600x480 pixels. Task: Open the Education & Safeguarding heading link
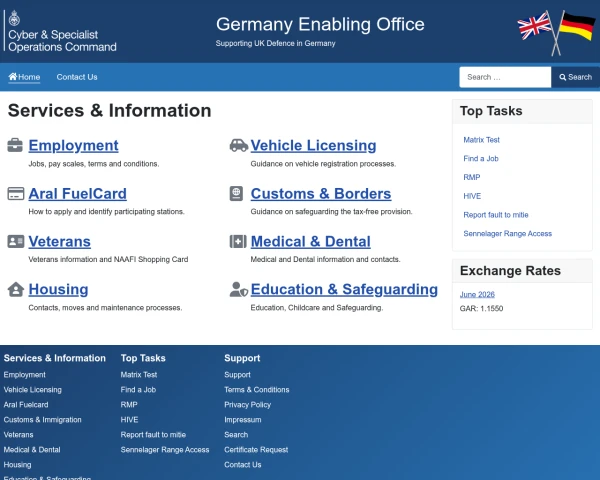344,289
